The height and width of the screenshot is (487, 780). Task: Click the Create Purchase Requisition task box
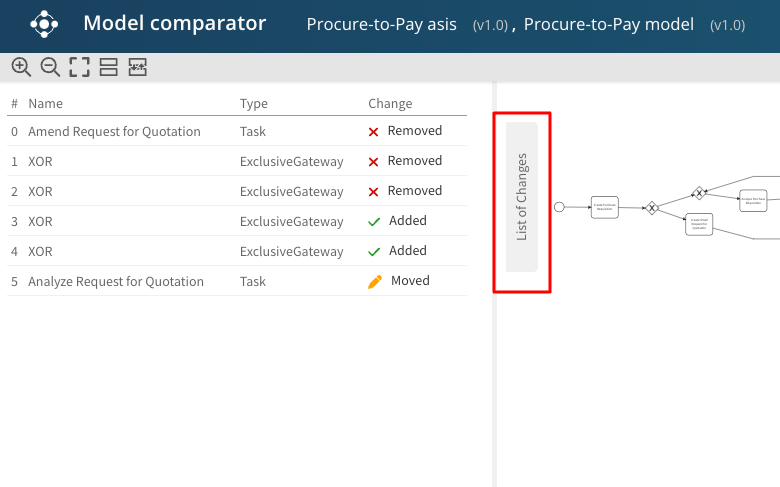tap(605, 207)
